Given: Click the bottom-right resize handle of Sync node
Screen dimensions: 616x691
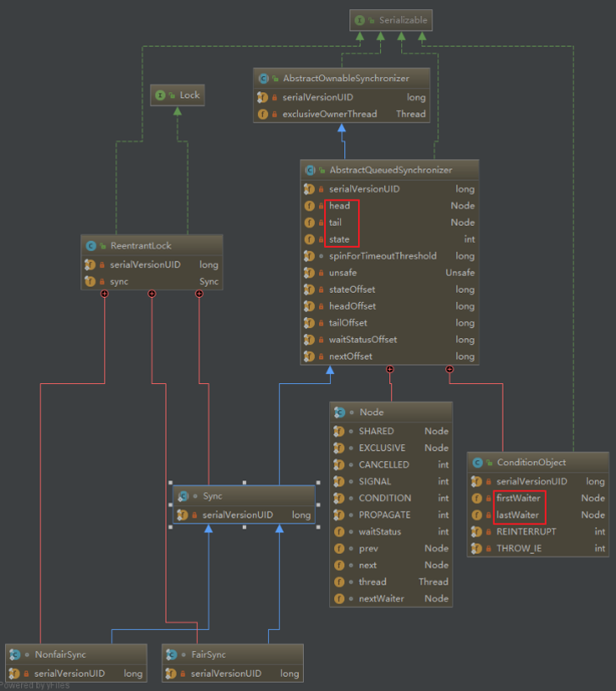Looking at the screenshot, I should tap(315, 526).
